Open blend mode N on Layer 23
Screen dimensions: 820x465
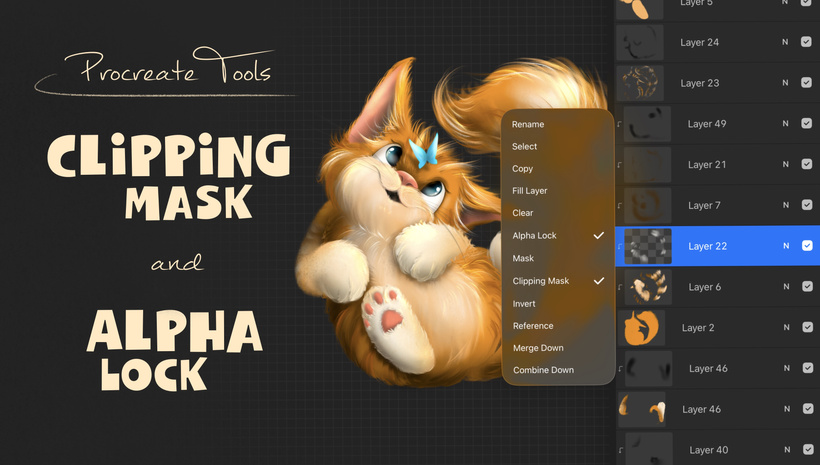[x=785, y=83]
